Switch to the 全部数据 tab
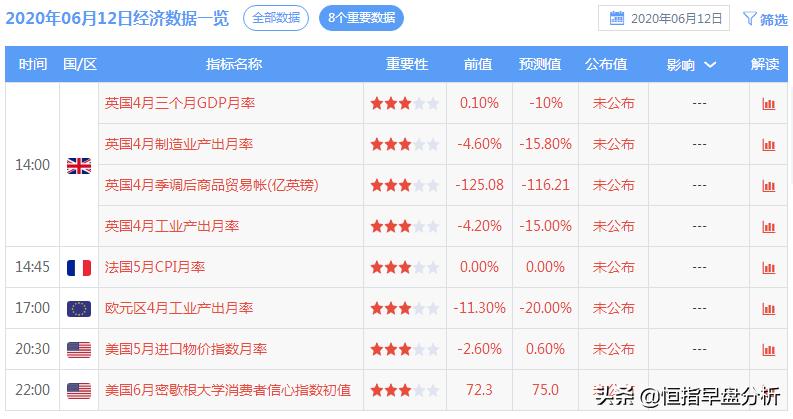Image resolution: width=793 pixels, height=419 pixels. (x=275, y=18)
